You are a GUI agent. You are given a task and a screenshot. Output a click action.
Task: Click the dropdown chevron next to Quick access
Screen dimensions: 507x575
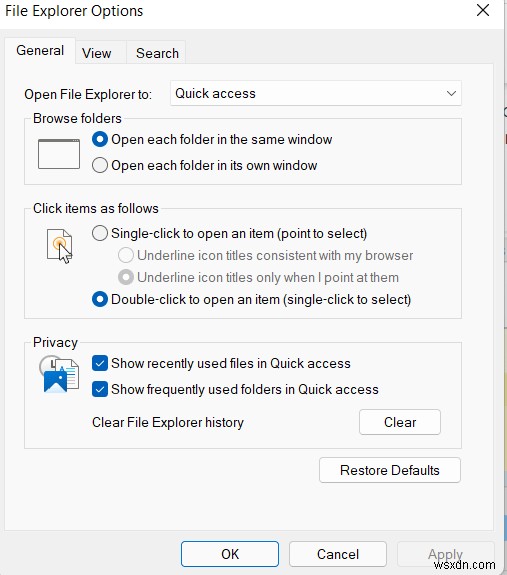click(451, 94)
